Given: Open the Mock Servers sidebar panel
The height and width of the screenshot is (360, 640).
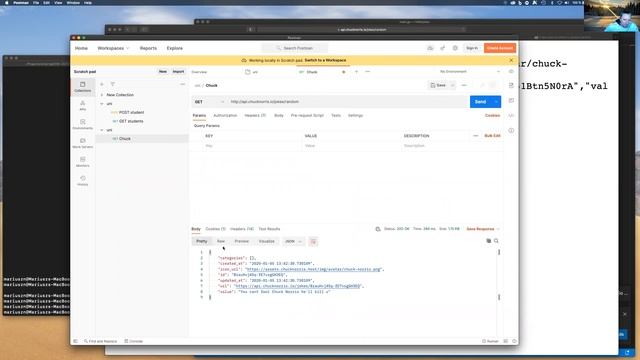Looking at the screenshot, I should point(83,143).
